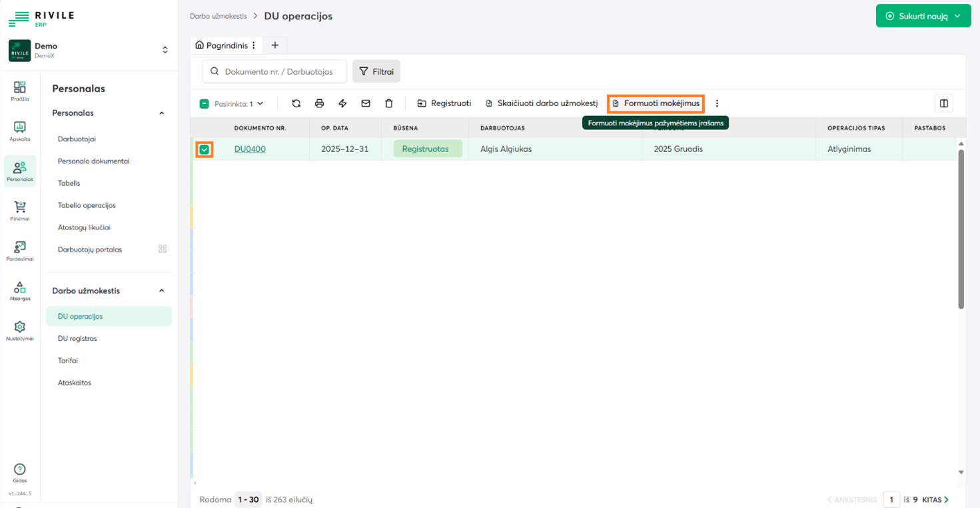Click the refresh icon in toolbar
Image resolution: width=980 pixels, height=508 pixels.
[296, 103]
